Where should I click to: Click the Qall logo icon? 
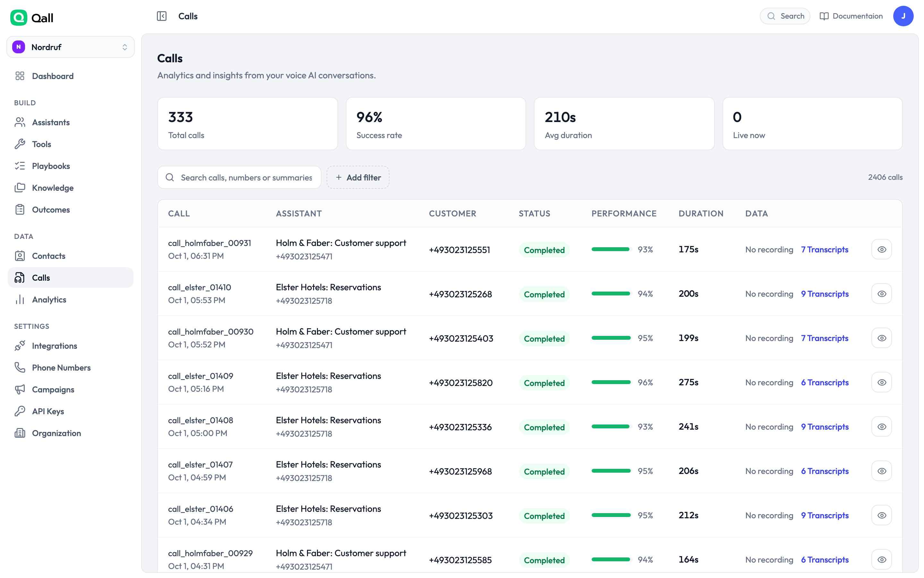(x=18, y=18)
